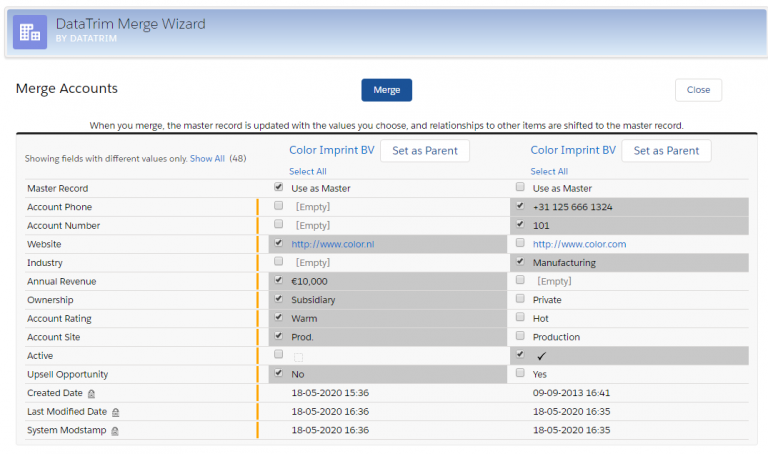Check empty Account Number for first account
The height and width of the screenshot is (454, 768).
(x=279, y=224)
